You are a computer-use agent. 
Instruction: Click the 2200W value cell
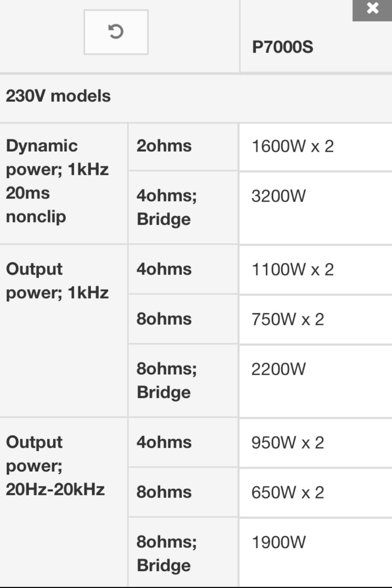316,381
